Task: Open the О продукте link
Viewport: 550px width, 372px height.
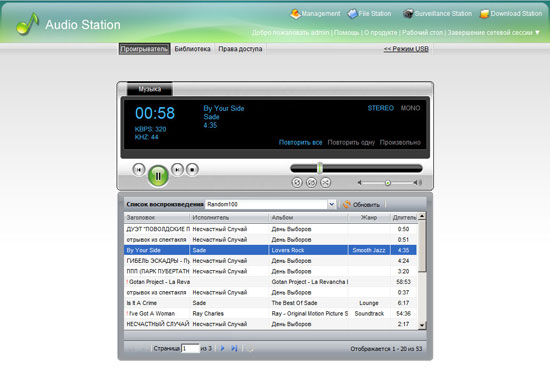Action: (x=381, y=33)
